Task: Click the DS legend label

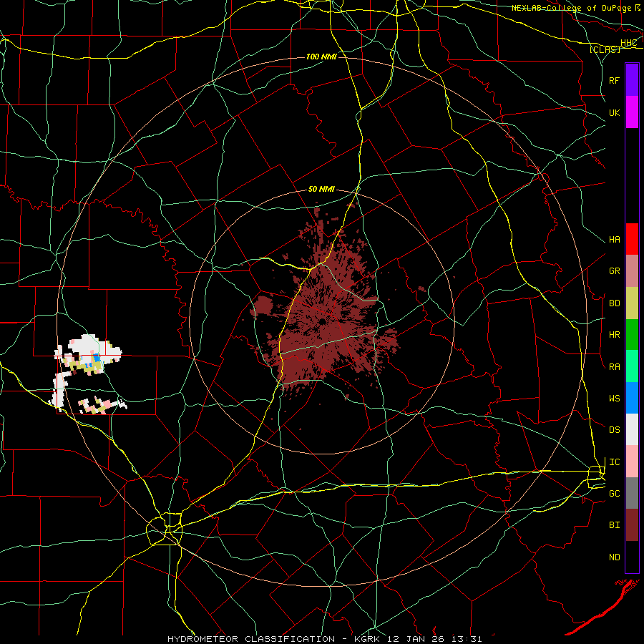Action: [x=614, y=429]
